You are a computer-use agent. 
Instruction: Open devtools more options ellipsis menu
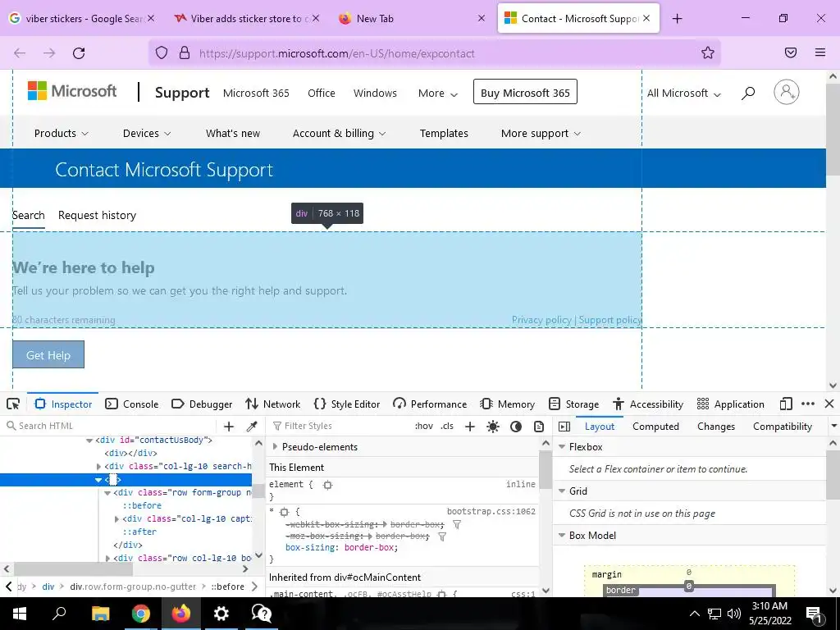[x=808, y=404]
